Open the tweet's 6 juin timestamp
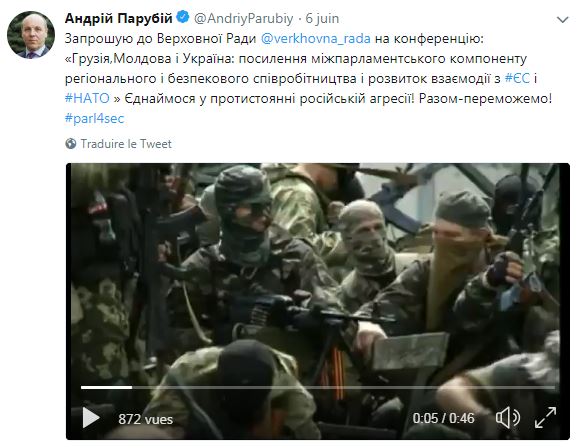 pyautogui.click(x=322, y=19)
